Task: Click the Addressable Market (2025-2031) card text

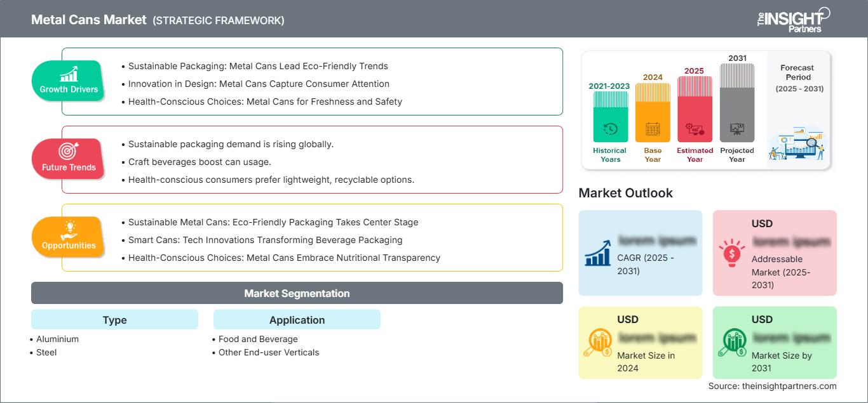Action: (781, 272)
